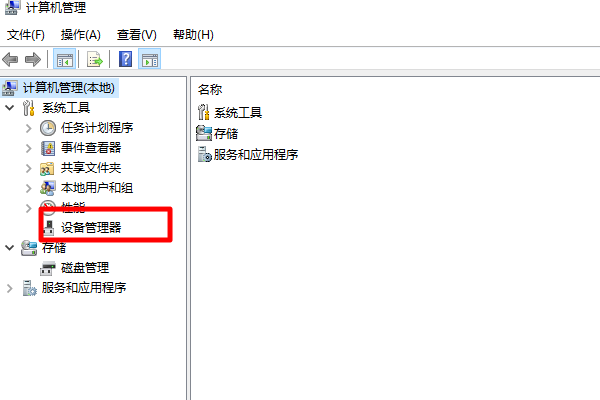This screenshot has height=400, width=600.
Task: Click the Export list toolbar icon
Action: coord(95,59)
